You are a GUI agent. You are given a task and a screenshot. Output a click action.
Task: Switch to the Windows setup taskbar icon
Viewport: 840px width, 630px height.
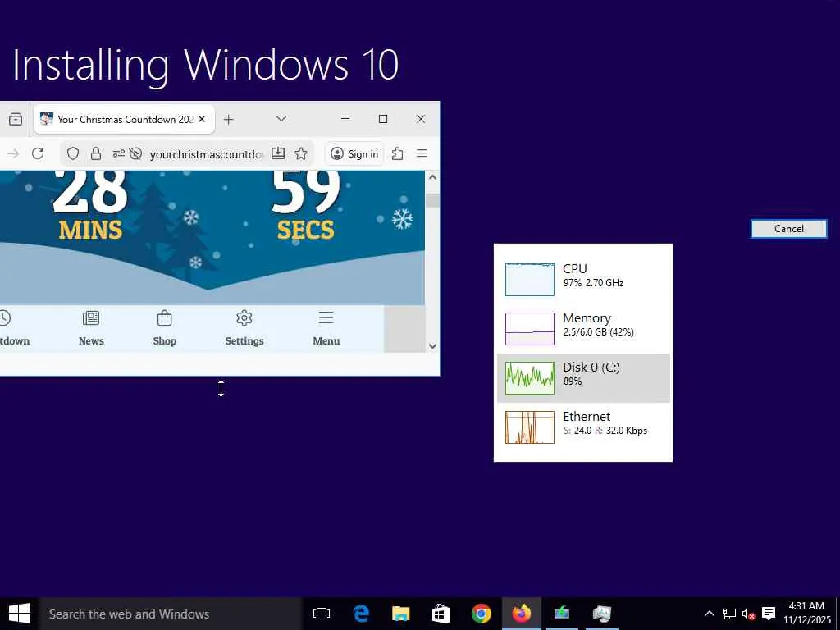tap(561, 614)
